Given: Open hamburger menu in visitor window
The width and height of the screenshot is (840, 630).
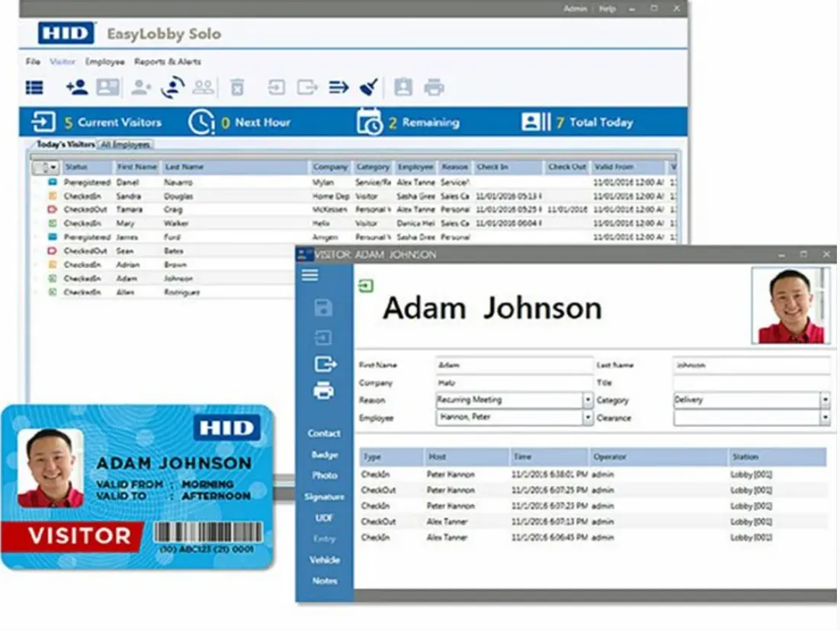Looking at the screenshot, I should click(x=309, y=275).
